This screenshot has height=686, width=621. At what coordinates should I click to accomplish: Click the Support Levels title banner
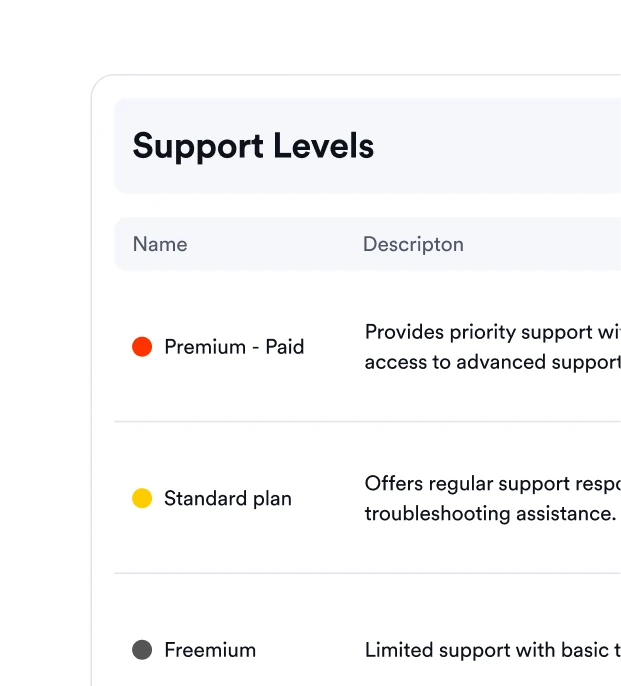368,146
